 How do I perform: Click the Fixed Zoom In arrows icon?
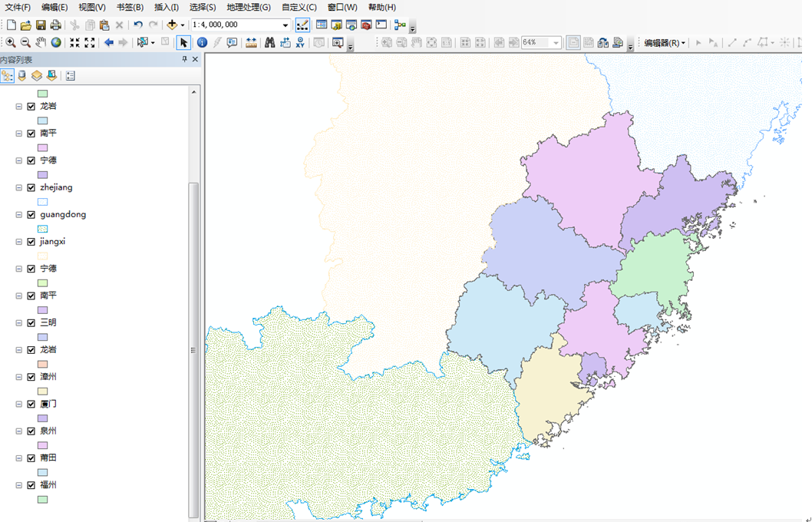click(x=75, y=42)
